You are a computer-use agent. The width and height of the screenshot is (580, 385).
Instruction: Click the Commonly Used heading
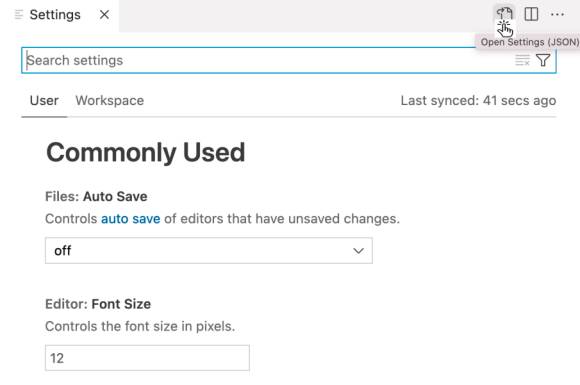[145, 152]
